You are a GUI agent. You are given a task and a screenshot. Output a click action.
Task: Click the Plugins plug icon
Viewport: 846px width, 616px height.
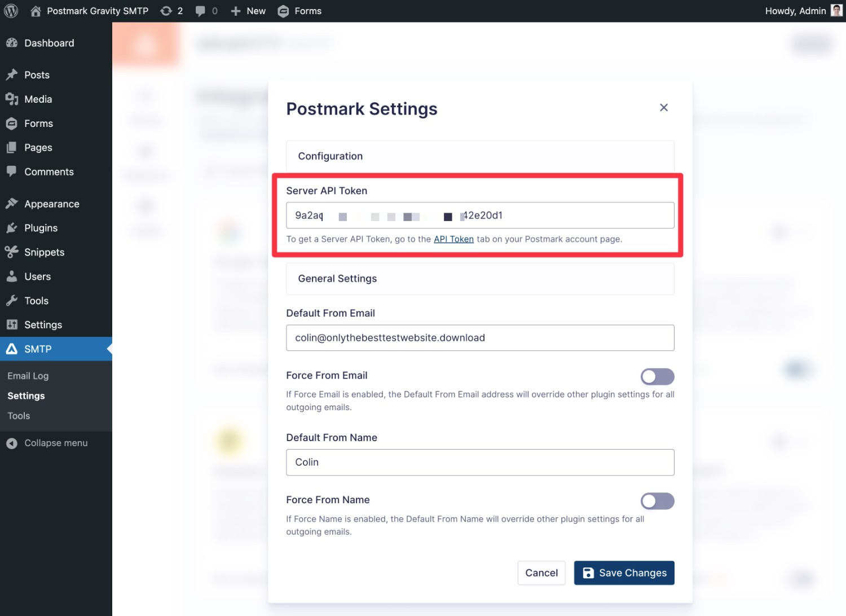pos(12,228)
